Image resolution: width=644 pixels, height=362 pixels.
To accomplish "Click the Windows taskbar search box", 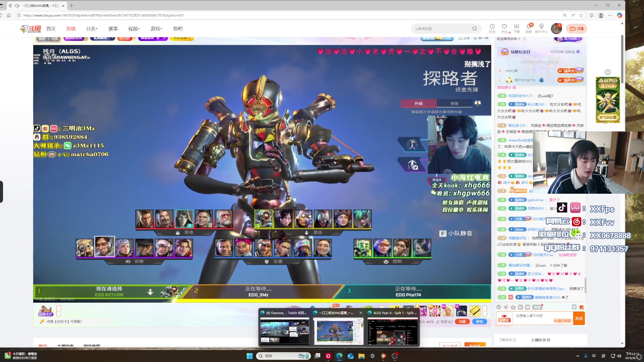I will click(x=283, y=356).
